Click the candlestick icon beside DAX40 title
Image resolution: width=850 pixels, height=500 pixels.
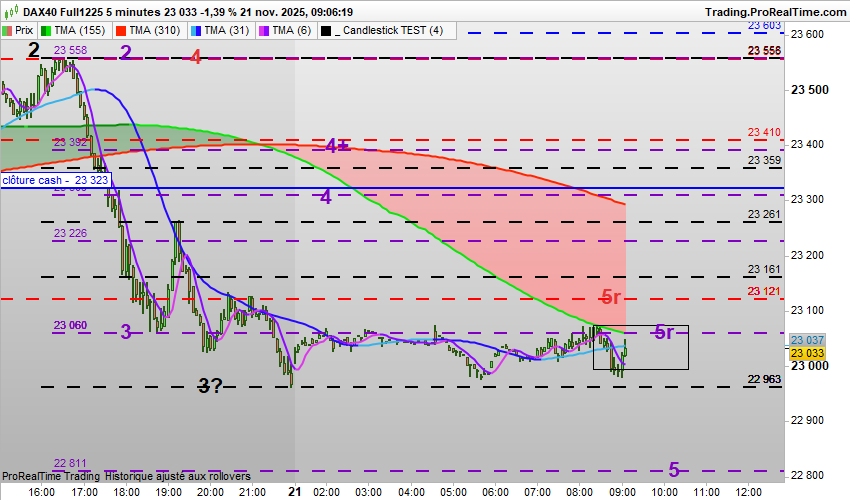click(11, 11)
